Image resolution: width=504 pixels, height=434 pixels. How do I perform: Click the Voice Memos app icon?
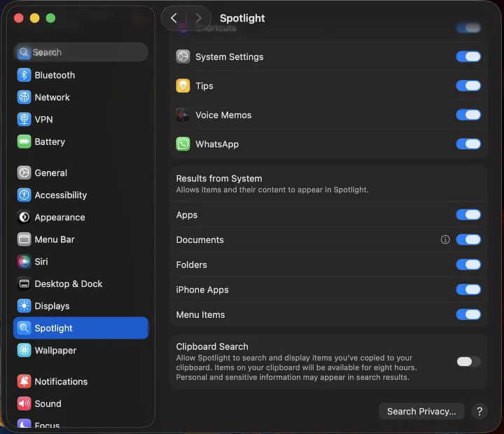[x=183, y=115]
